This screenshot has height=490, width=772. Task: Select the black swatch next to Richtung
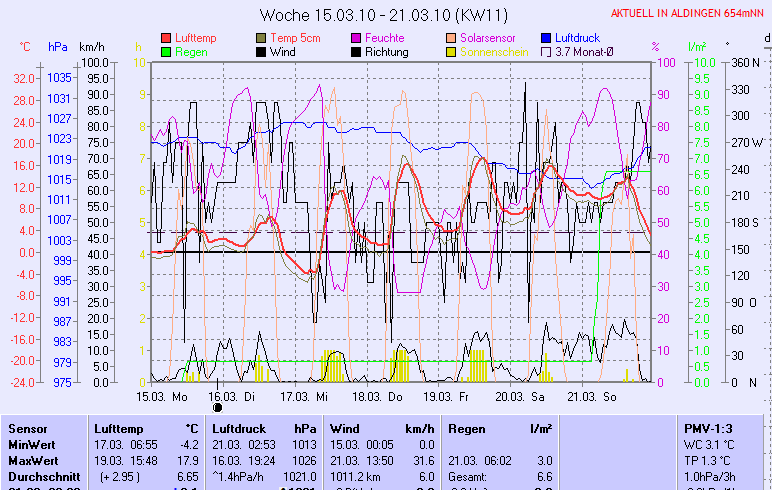click(357, 52)
